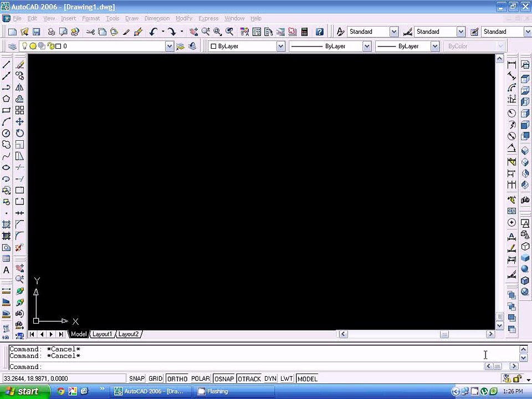The width and height of the screenshot is (532, 399).
Task: Click the Redo arrow icon
Action: click(x=172, y=32)
